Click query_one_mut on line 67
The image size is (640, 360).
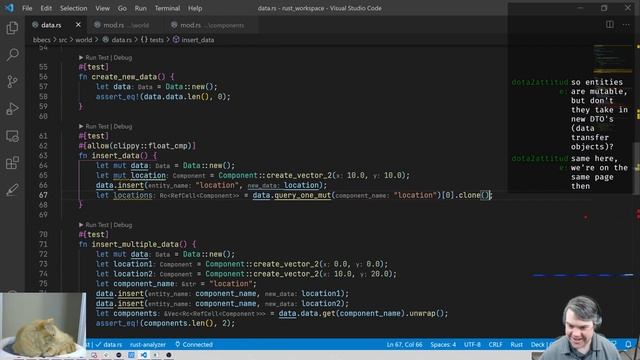[302, 195]
